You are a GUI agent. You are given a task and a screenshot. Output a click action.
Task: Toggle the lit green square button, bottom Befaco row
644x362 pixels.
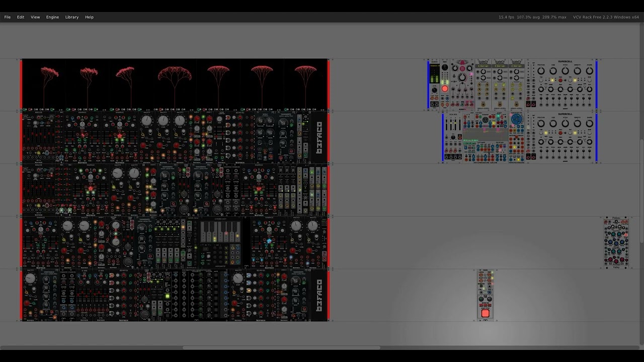coord(168,297)
